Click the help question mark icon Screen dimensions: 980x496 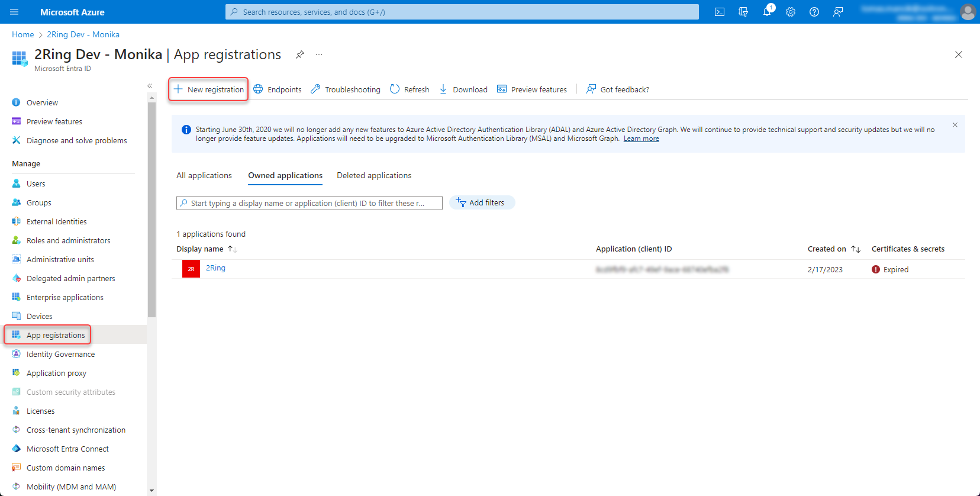coord(814,12)
